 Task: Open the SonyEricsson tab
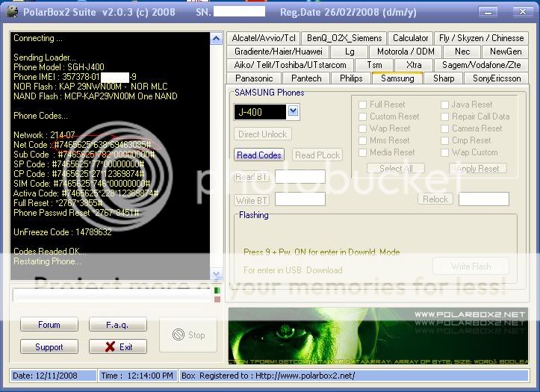tap(496, 78)
